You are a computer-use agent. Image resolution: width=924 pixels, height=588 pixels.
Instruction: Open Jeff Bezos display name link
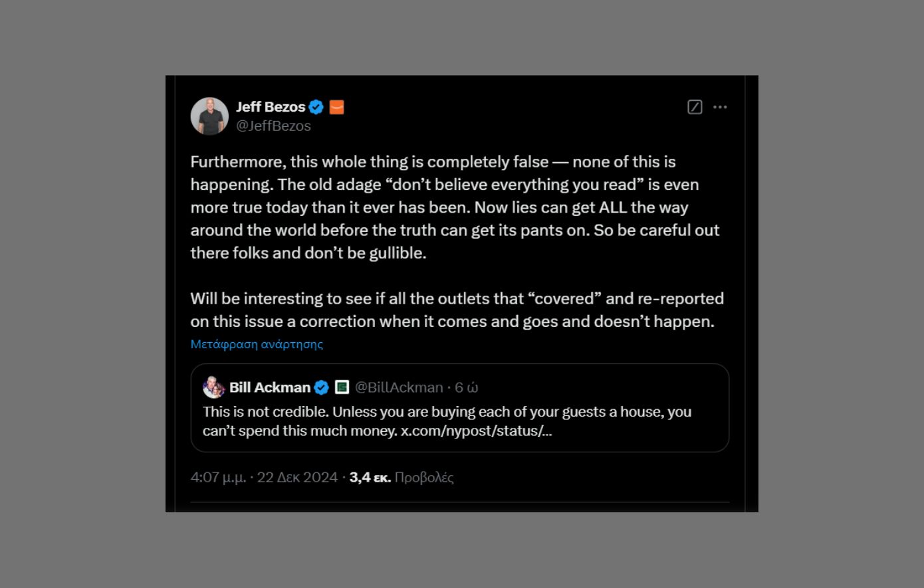point(271,107)
